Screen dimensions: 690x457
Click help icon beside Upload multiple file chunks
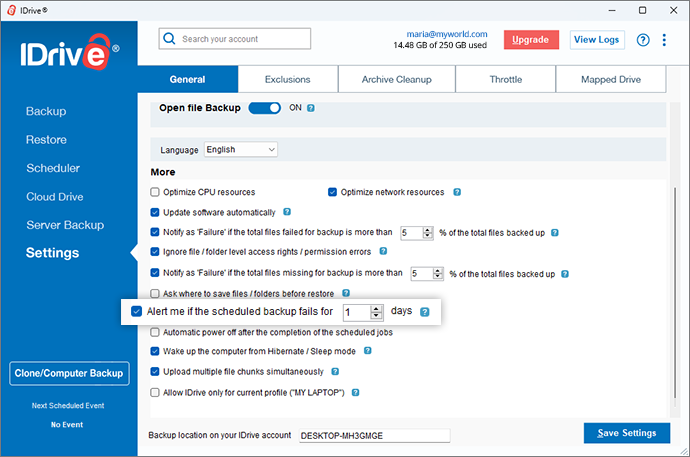(x=335, y=372)
